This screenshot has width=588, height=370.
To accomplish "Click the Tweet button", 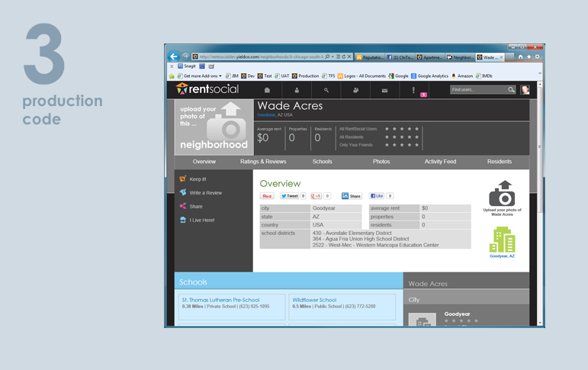I will tap(291, 196).
